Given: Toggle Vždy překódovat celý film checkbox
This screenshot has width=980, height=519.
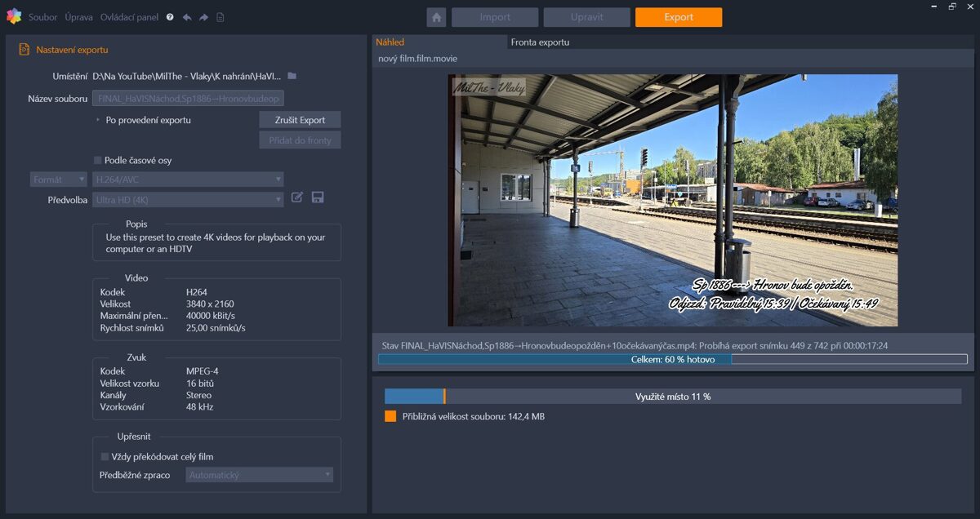Looking at the screenshot, I should [105, 457].
